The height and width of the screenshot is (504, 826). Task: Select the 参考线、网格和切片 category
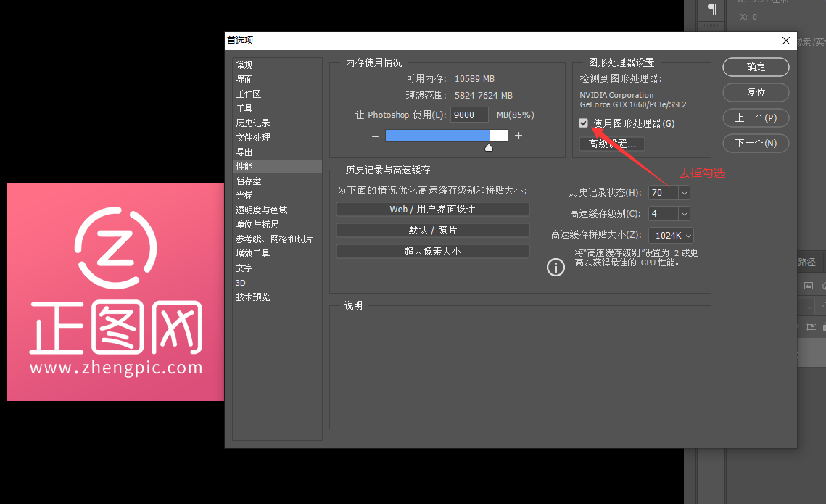coord(277,239)
